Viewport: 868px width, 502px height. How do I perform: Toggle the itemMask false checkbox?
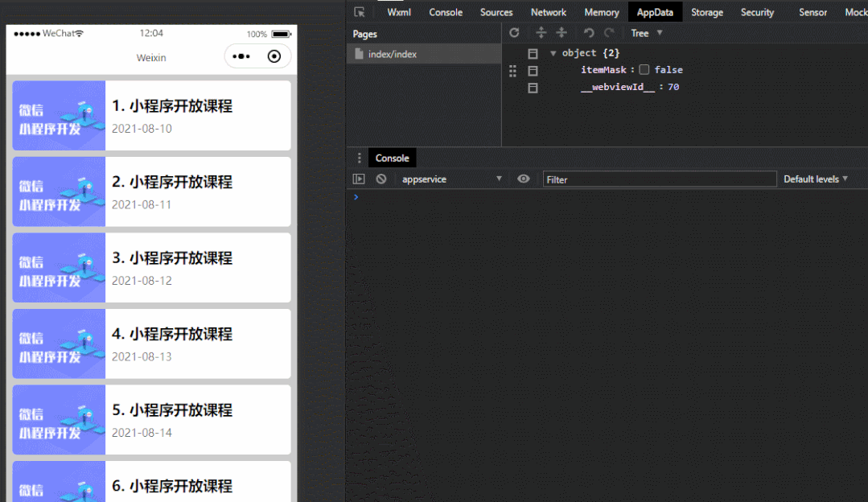(644, 70)
